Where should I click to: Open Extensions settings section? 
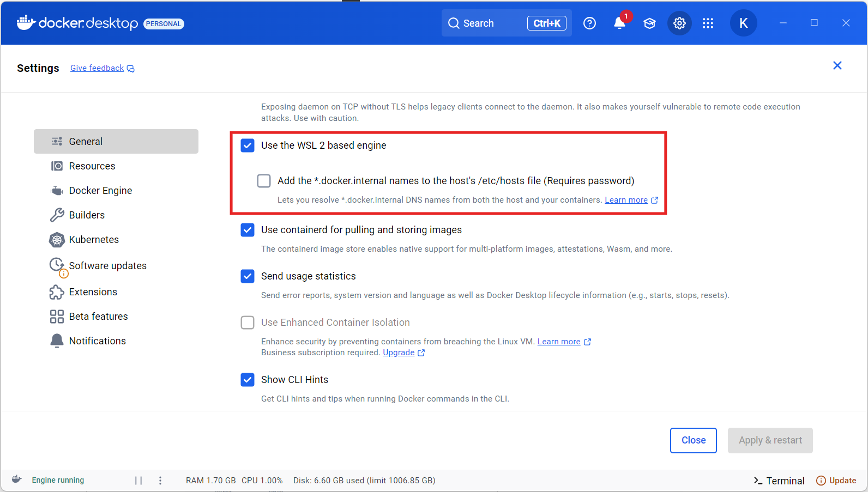[116, 292]
